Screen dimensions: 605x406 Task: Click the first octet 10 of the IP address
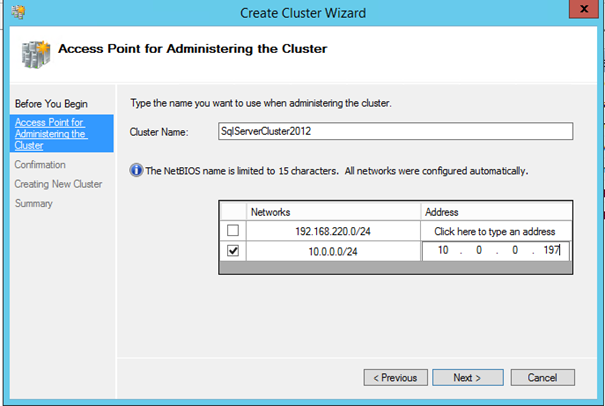[x=441, y=252]
